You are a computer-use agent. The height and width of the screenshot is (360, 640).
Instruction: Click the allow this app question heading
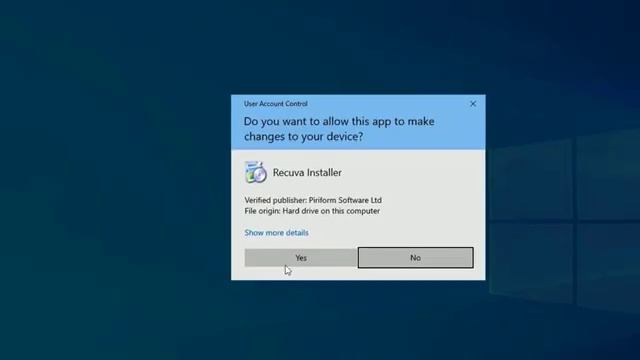pyautogui.click(x=339, y=129)
